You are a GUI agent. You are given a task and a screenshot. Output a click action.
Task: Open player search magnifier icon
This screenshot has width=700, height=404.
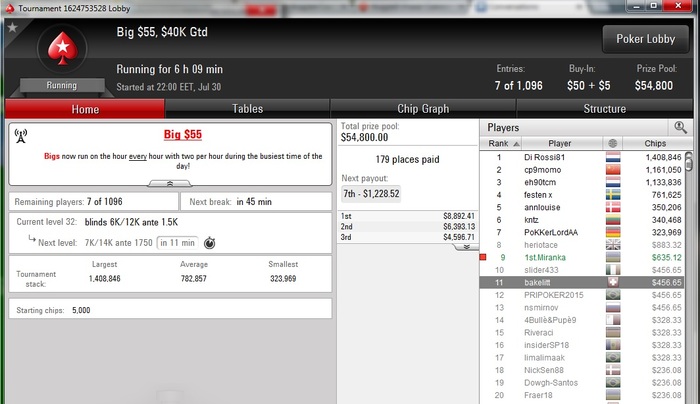(680, 128)
